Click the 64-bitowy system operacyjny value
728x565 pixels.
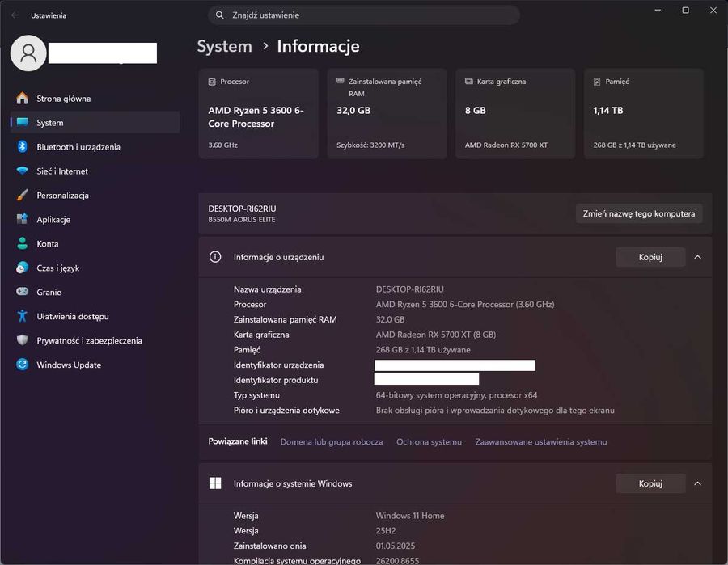click(x=456, y=395)
